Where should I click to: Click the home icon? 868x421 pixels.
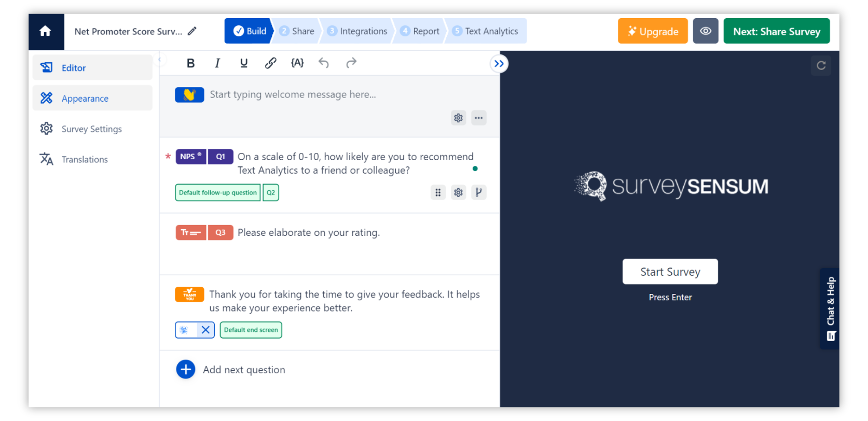coord(46,32)
